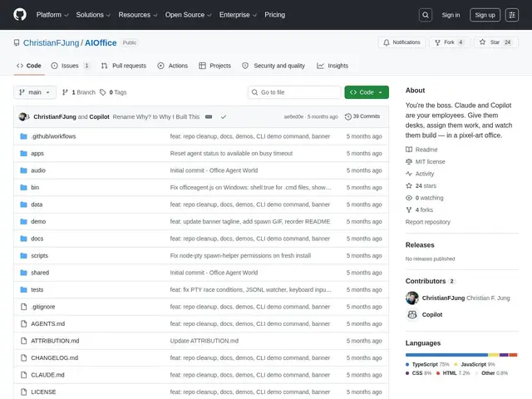Click the .gitignore file icon
Viewport: 532px width, 399px height.
23,307
